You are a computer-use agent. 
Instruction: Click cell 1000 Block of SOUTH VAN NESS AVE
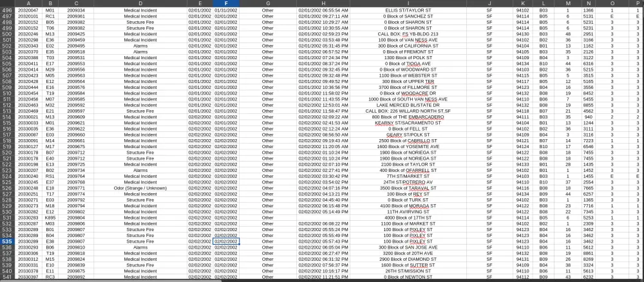(408, 99)
